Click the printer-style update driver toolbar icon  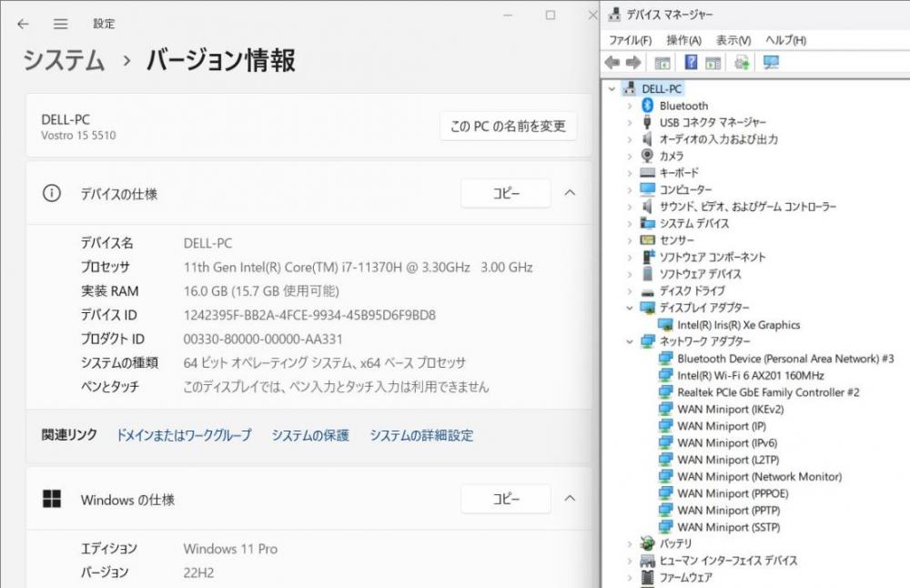742,62
